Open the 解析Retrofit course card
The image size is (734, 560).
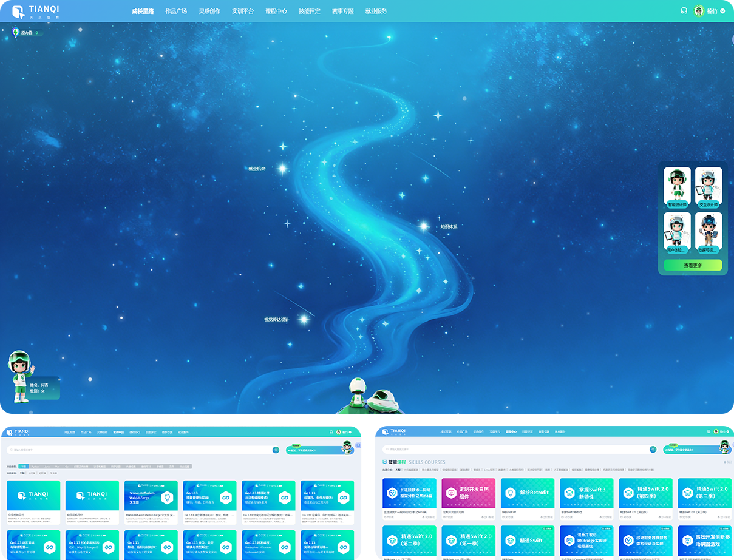[527, 497]
